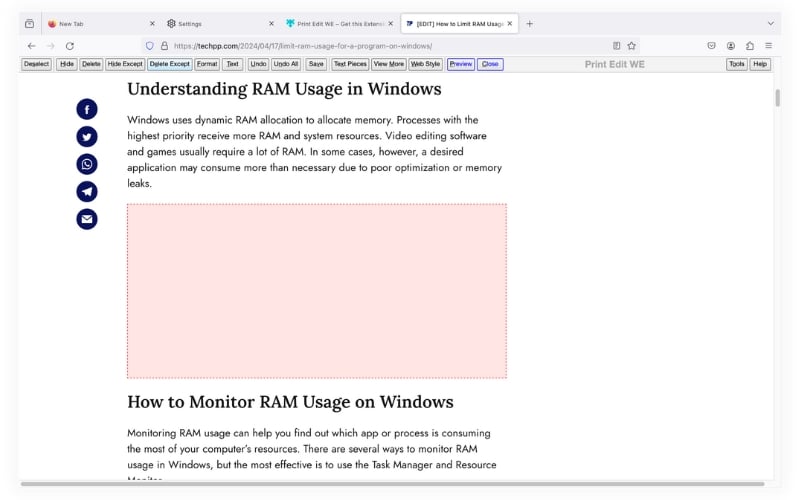Screen dimensions: 800x500
Task: Select paragraph starting Monitoring RAM usage
Action: tap(312, 454)
